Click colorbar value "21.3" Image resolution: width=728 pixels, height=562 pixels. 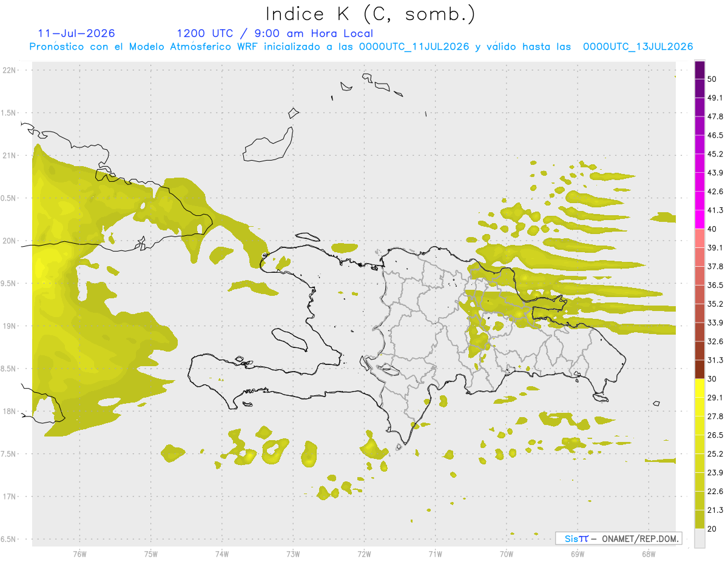point(715,510)
